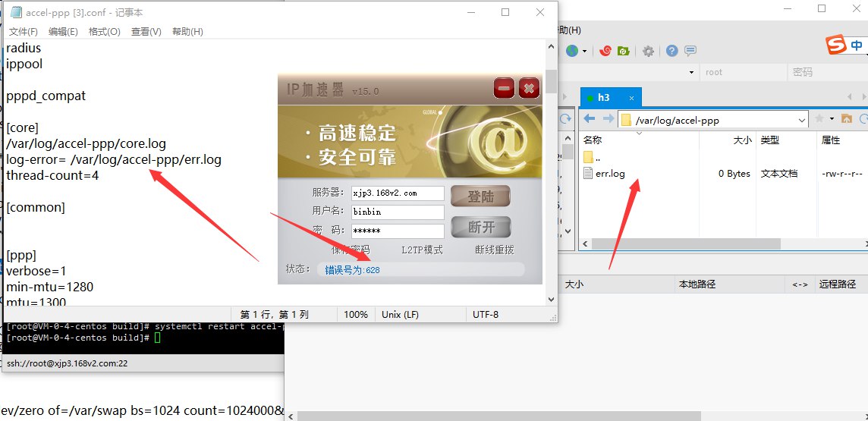Click the root username field
The width and height of the screenshot is (868, 421).
(x=742, y=73)
